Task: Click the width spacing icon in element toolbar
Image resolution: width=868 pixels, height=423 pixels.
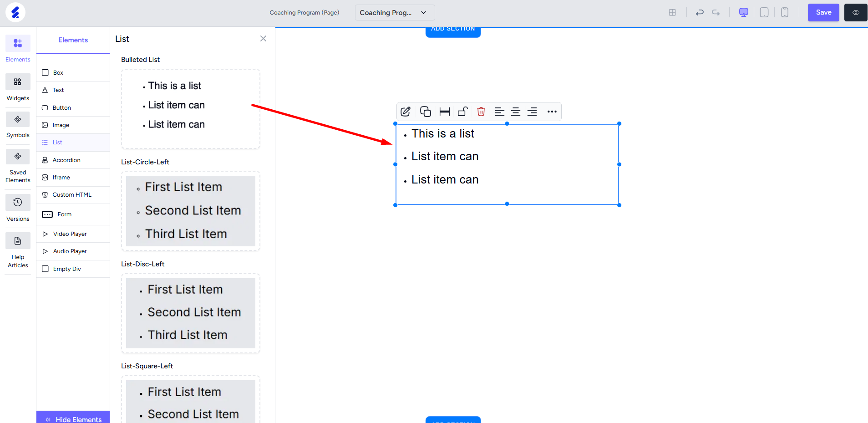Action: 445,112
